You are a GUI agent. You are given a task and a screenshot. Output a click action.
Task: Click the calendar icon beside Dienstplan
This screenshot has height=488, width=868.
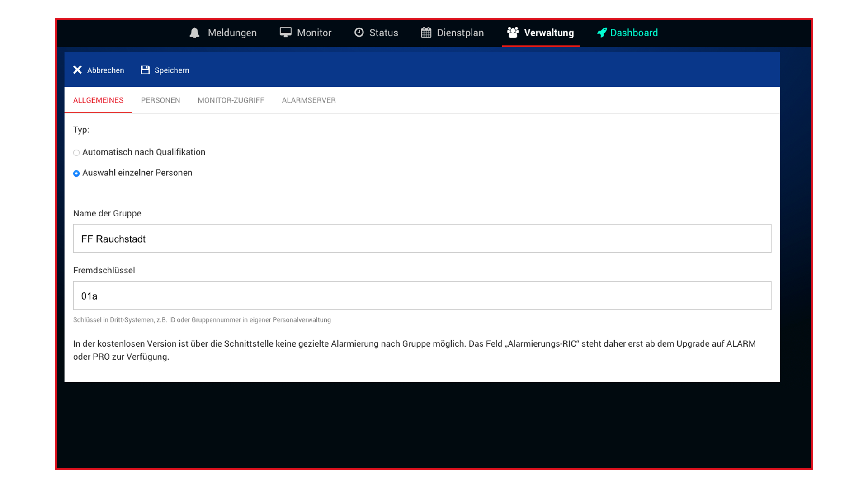(x=426, y=32)
